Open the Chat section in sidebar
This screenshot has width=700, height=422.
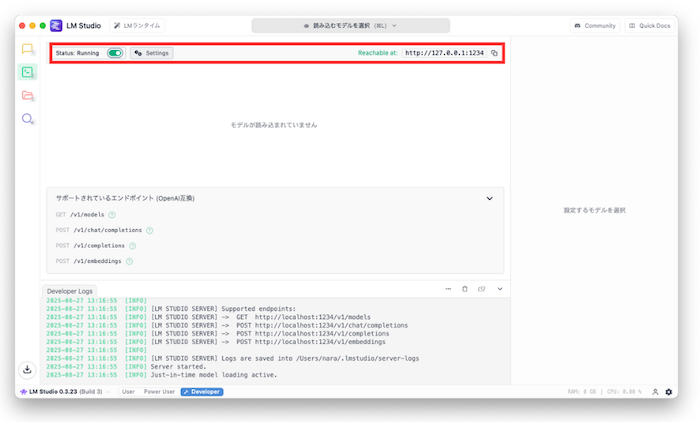click(27, 49)
